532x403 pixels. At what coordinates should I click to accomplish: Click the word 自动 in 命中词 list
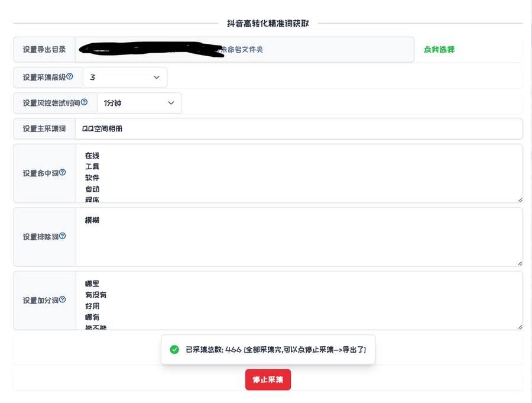tap(92, 189)
